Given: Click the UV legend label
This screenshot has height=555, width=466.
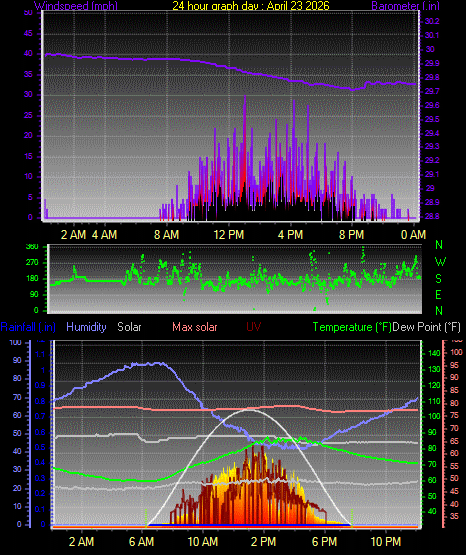Looking at the screenshot, I should [x=253, y=327].
